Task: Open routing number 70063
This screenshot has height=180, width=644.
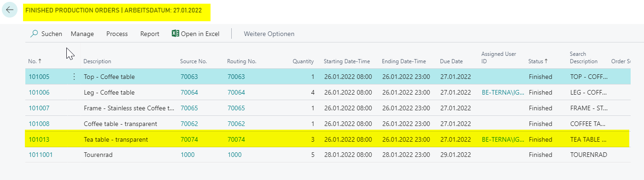Action: 236,77
